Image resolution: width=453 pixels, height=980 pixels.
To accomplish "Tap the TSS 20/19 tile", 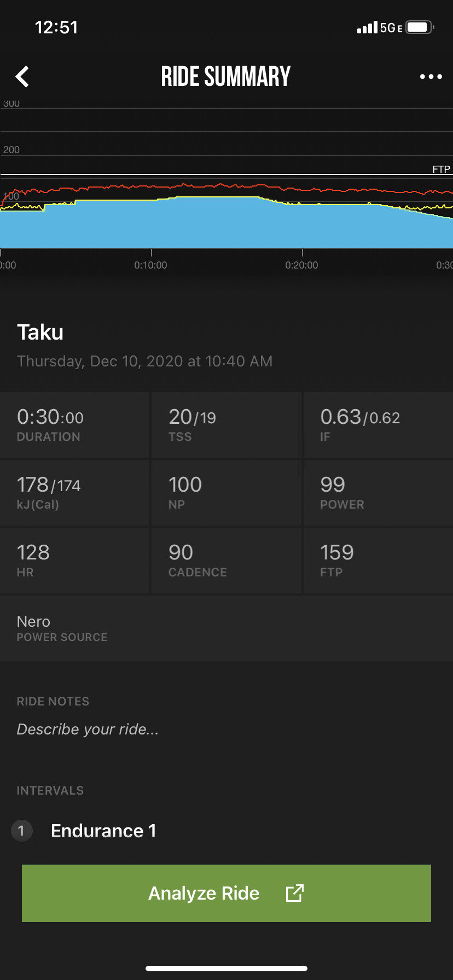I will point(226,425).
